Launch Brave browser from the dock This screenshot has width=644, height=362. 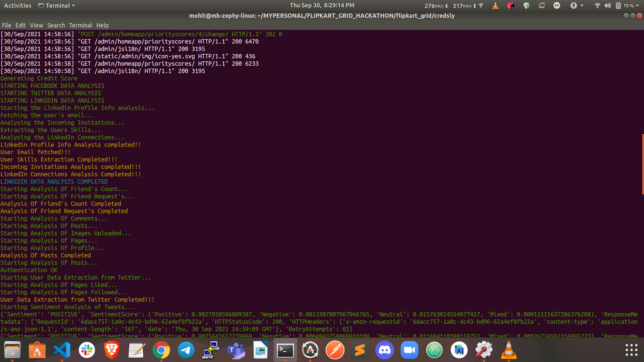point(112,350)
